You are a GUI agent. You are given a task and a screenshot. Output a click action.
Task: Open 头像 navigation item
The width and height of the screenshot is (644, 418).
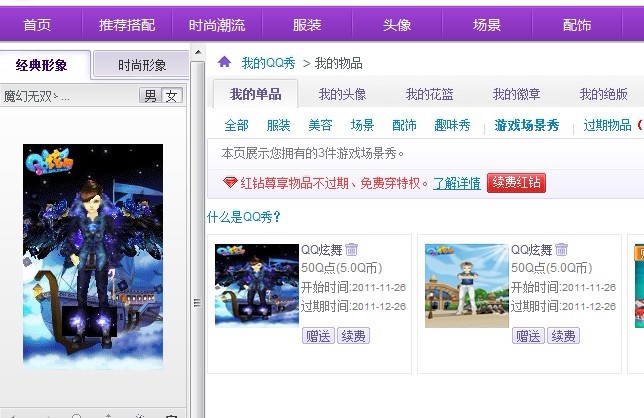tap(397, 25)
